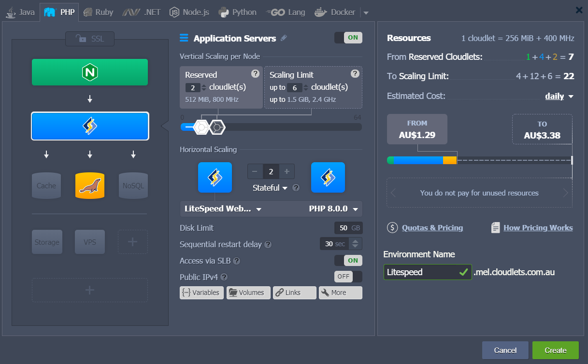
Task: Open the MariaDB database node
Action: tap(90, 185)
